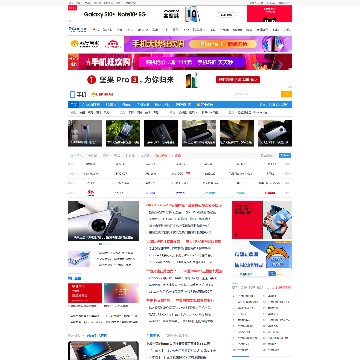Click the blue button right of brand tabs
The width and height of the screenshot is (360, 360).
coord(285,155)
